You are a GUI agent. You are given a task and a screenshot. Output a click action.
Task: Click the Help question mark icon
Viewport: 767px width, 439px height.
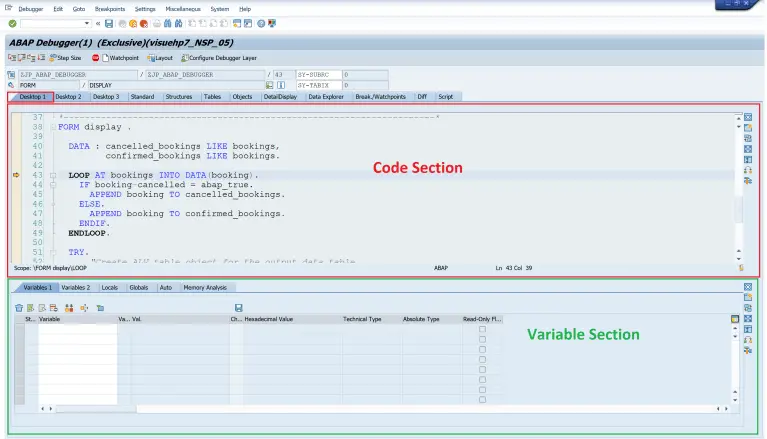[261, 23]
